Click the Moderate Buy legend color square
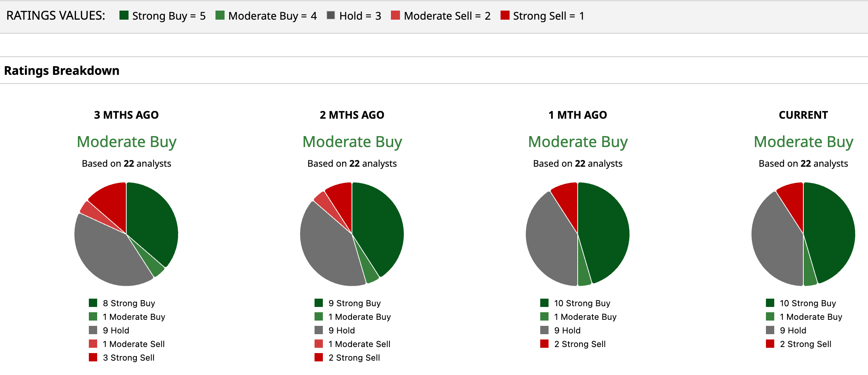 [220, 15]
